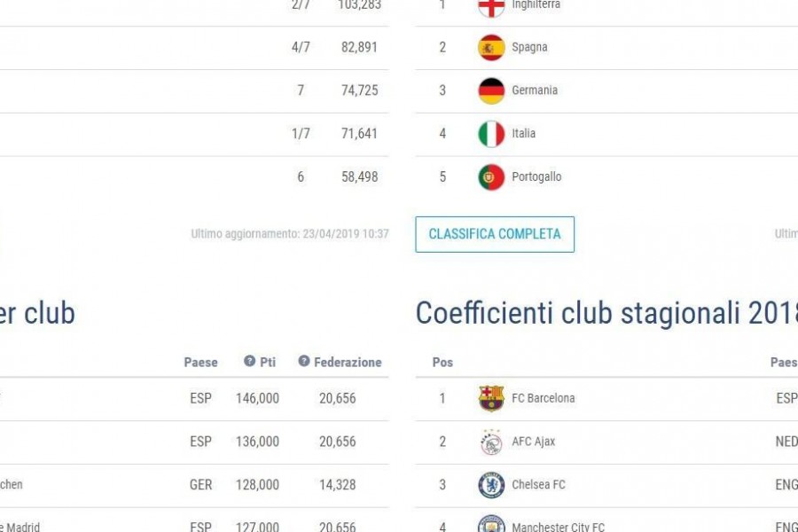Open the Classifica Completa button
Screen dimensions: 798x532
coord(495,234)
